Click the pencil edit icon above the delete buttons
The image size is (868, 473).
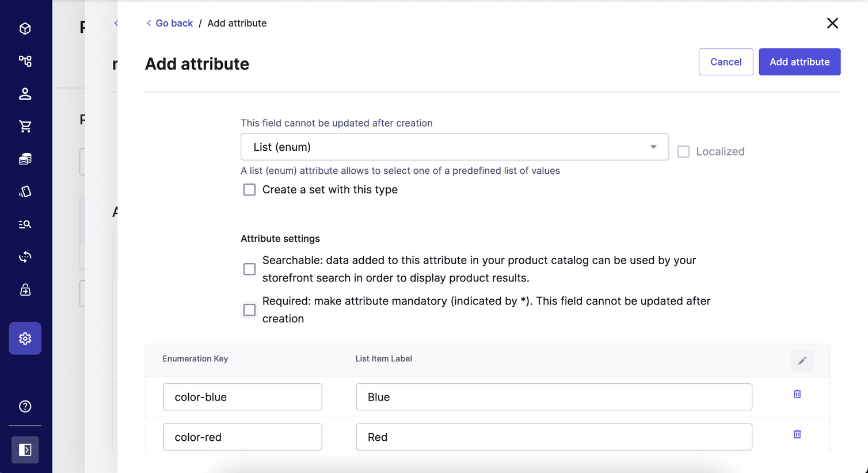(802, 361)
